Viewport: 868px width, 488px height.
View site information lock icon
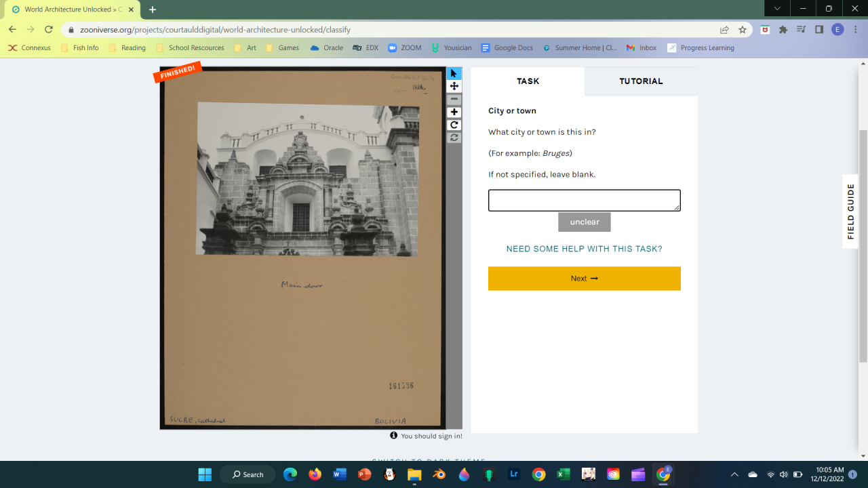pyautogui.click(x=71, y=30)
